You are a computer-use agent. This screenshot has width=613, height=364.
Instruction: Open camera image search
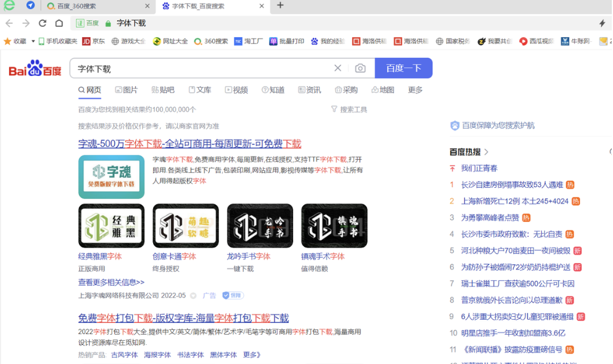pos(360,68)
